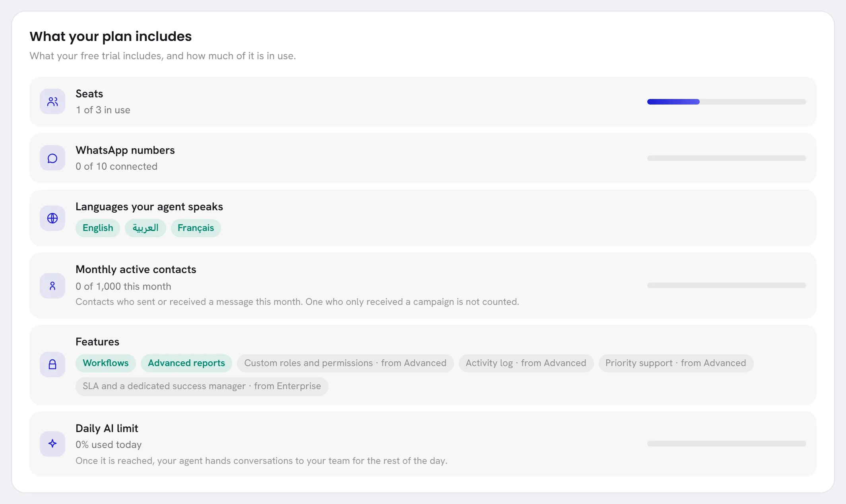This screenshot has width=846, height=504.
Task: Click the text '0% used today'
Action: (109, 444)
